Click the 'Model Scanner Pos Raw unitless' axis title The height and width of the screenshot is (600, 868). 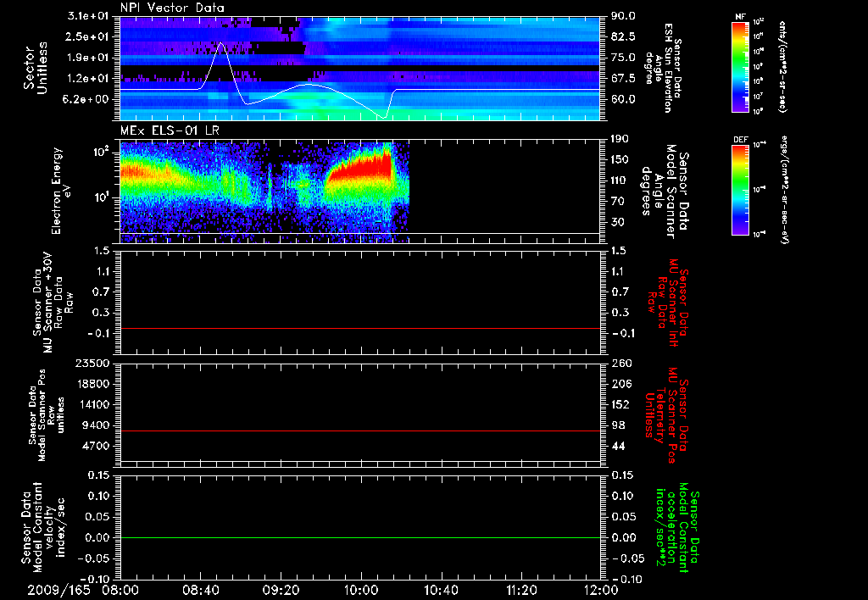click(x=47, y=414)
